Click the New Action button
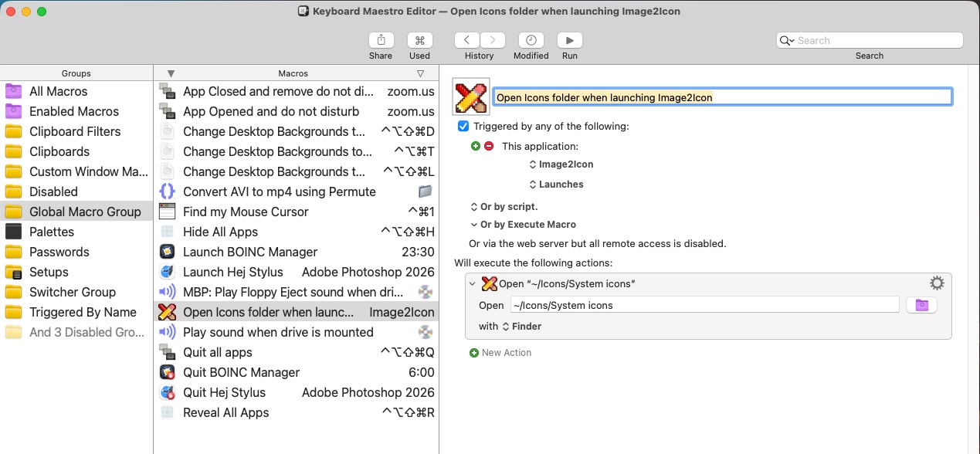Screen dimensions: 980x454 500,352
